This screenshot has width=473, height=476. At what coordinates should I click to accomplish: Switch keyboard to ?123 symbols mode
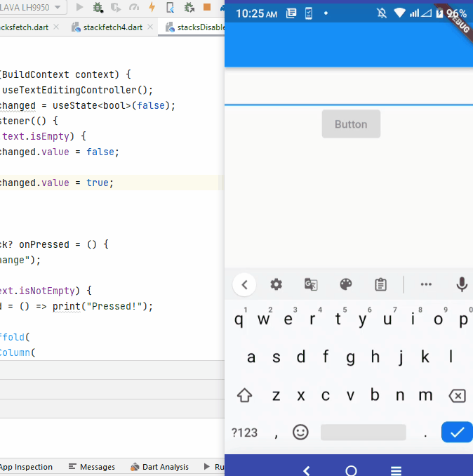pos(244,432)
